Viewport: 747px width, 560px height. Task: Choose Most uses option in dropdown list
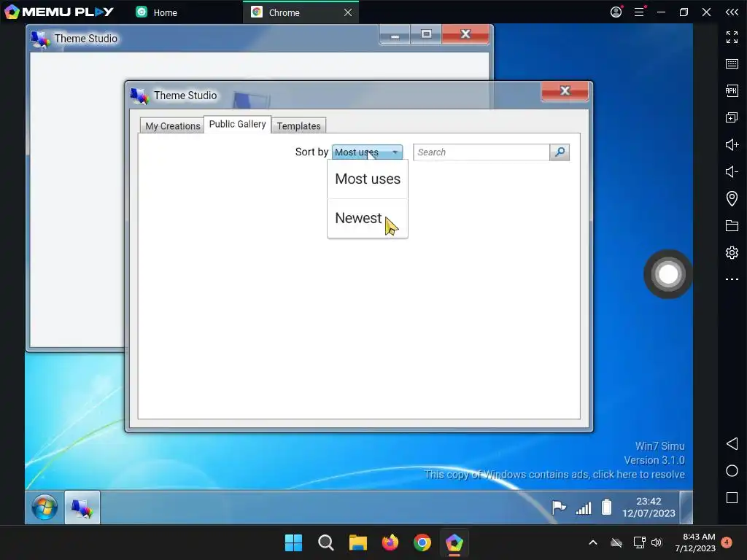click(x=368, y=179)
